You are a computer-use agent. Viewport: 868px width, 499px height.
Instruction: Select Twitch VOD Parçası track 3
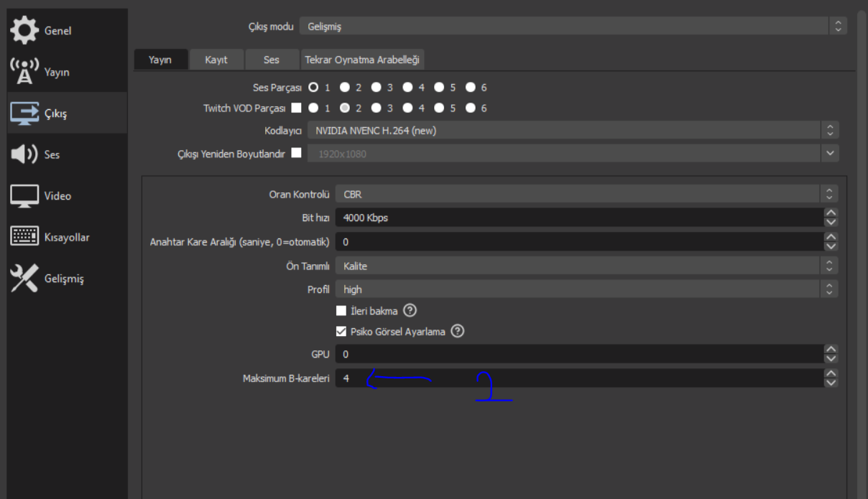(x=377, y=108)
